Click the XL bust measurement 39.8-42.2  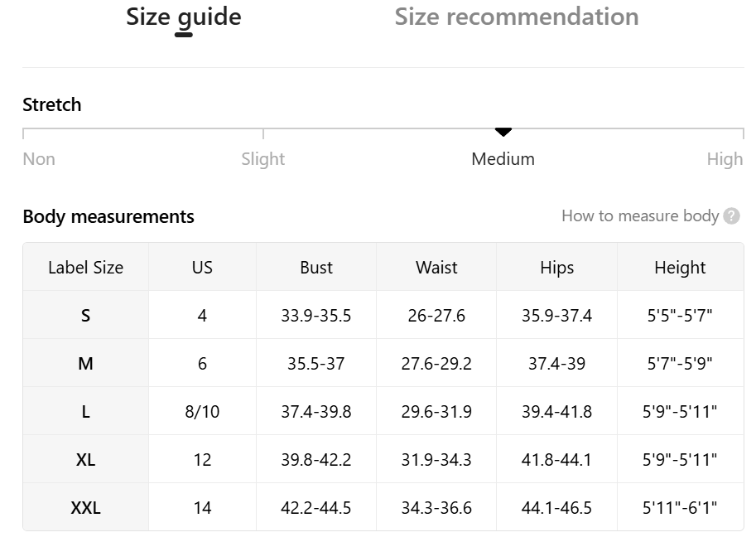tap(316, 460)
